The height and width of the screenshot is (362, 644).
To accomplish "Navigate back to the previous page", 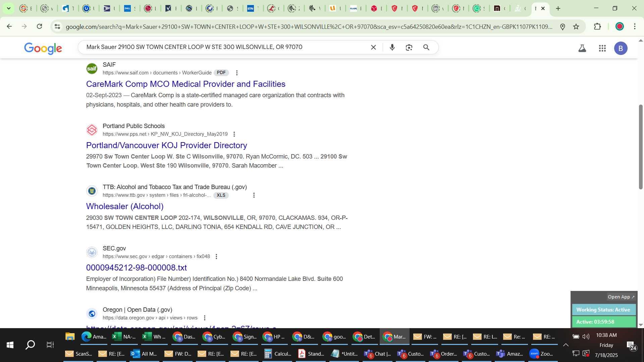I will (x=9, y=26).
